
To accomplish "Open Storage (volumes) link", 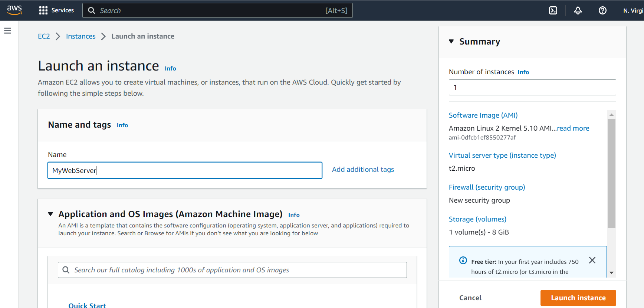I will tap(477, 219).
